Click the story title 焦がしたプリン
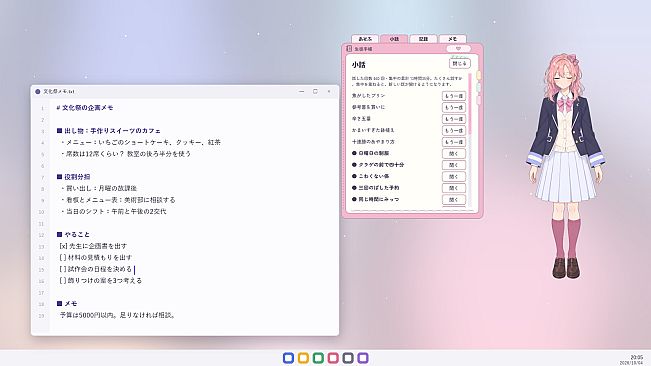The width and height of the screenshot is (651, 366). click(368, 96)
